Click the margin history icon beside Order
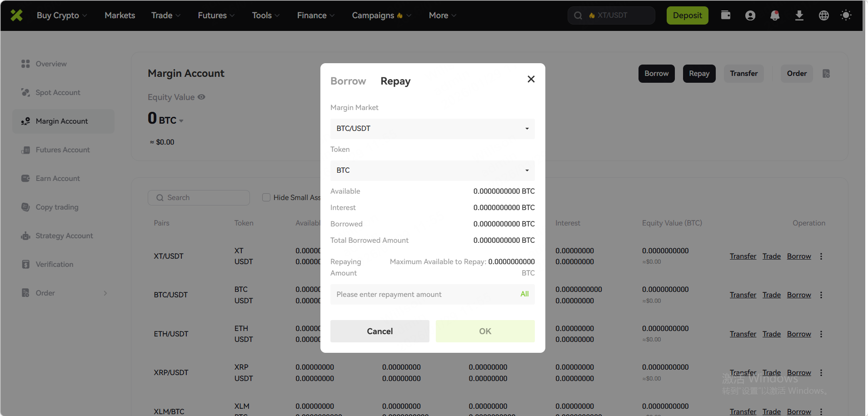Viewport: 868px width, 416px height. click(x=826, y=74)
